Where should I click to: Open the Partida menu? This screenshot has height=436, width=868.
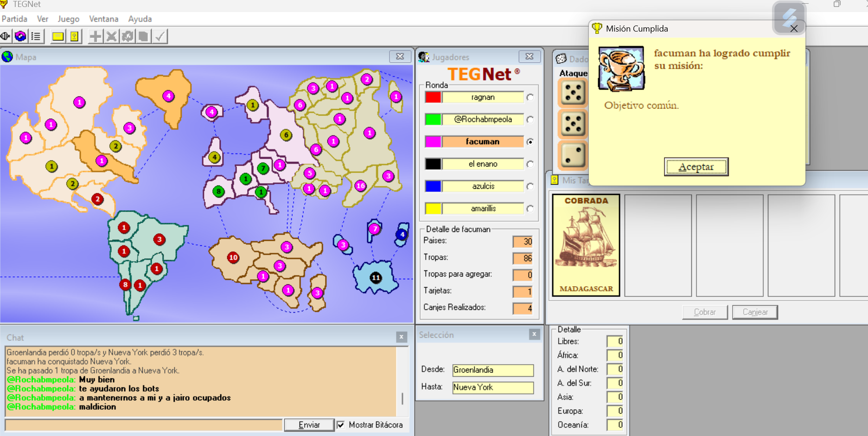14,19
